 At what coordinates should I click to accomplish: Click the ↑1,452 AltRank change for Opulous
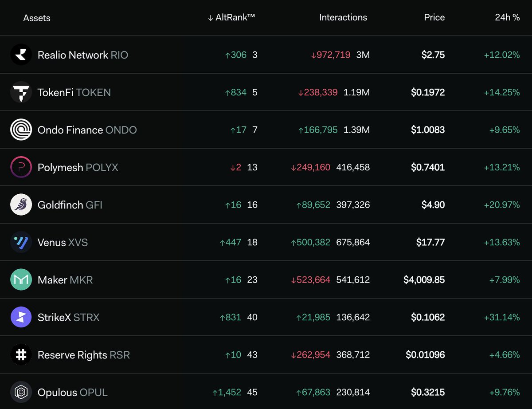click(x=227, y=392)
